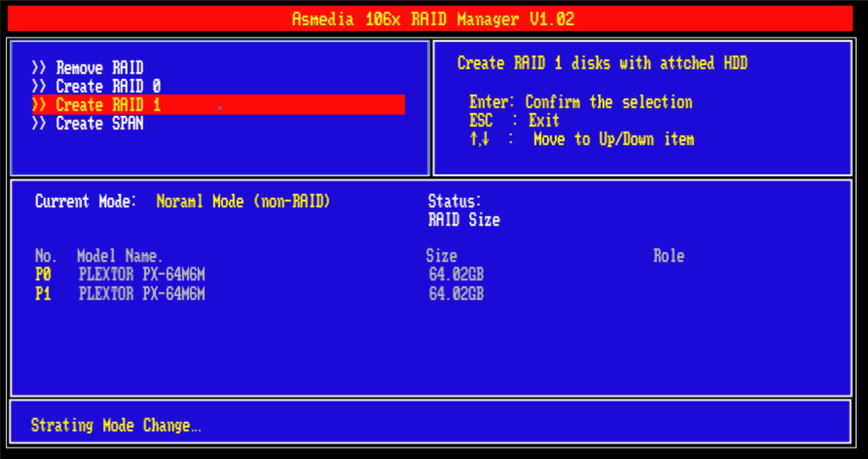Click the P1 disk number
Screen dimensions: 868x459
point(43,294)
